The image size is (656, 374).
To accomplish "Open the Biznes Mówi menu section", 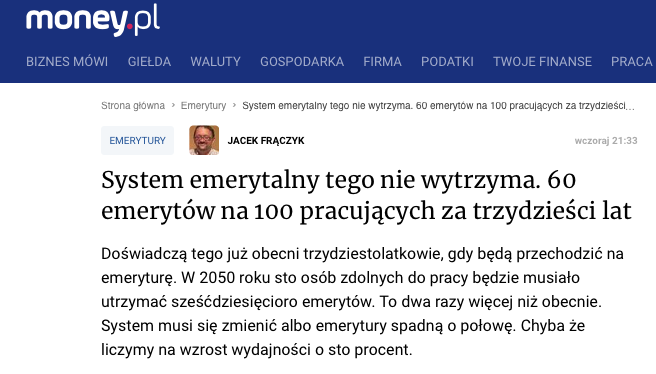I will click(x=67, y=62).
